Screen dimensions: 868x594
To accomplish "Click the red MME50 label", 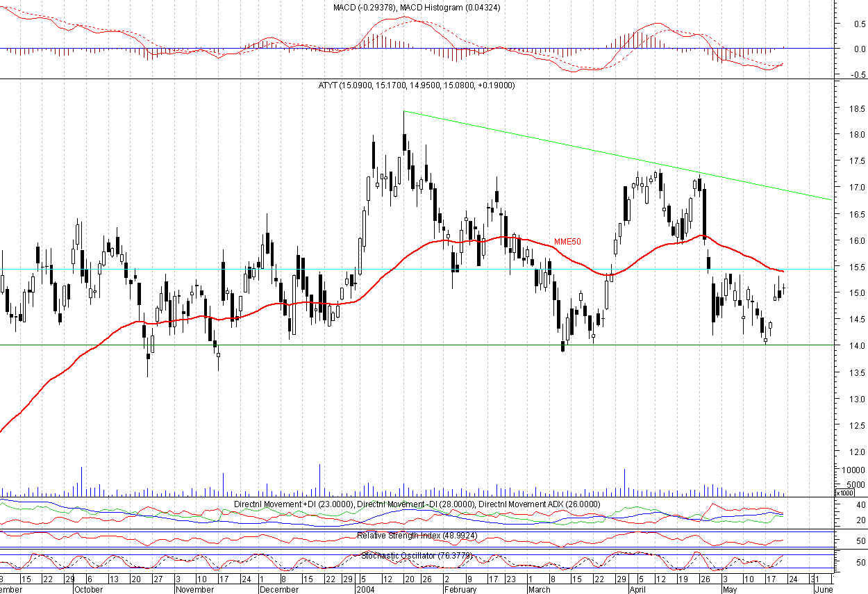I will [x=567, y=242].
